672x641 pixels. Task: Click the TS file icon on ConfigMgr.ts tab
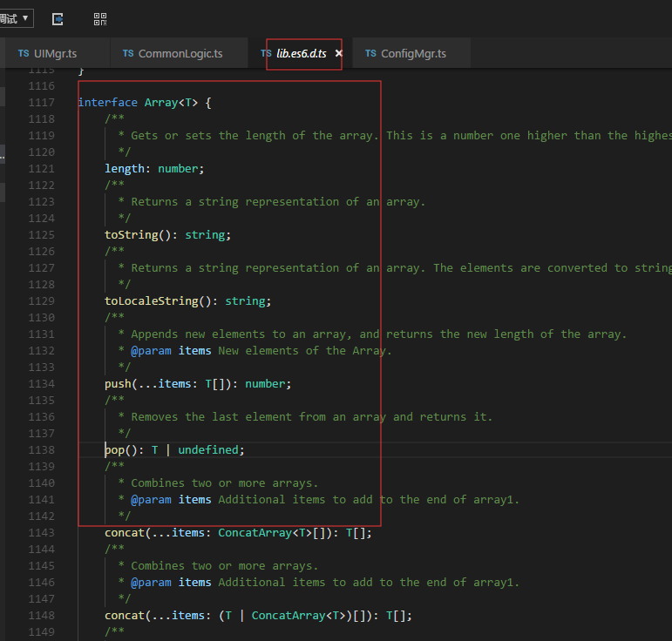pyautogui.click(x=370, y=54)
